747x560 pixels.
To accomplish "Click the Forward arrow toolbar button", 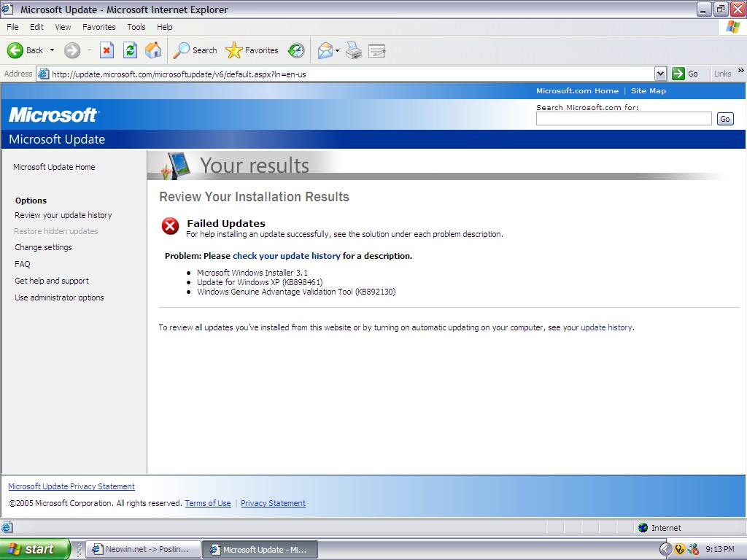I will pyautogui.click(x=72, y=50).
